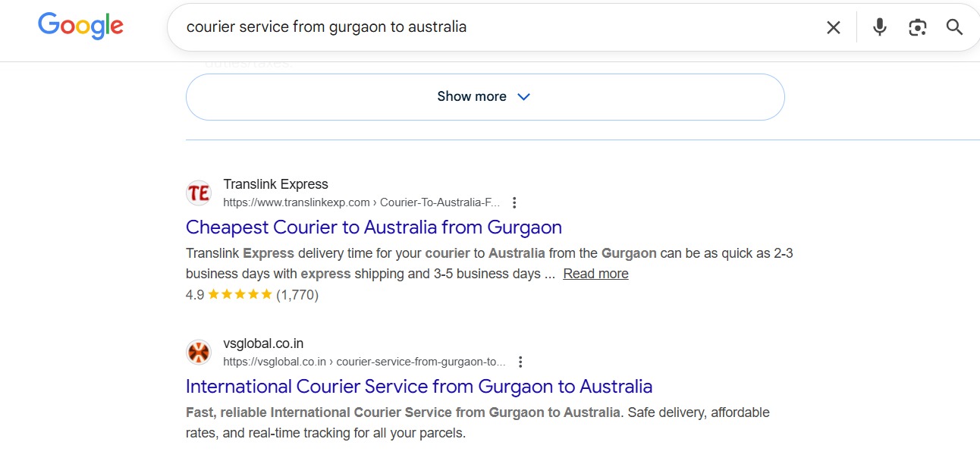The width and height of the screenshot is (980, 461).
Task: Open three-dot menu for Translink Express result
Action: pos(514,202)
